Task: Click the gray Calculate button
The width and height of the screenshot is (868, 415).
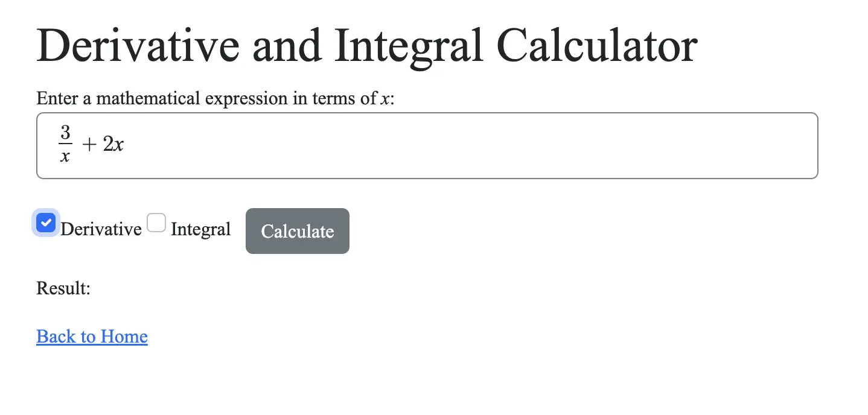Action: click(x=298, y=231)
